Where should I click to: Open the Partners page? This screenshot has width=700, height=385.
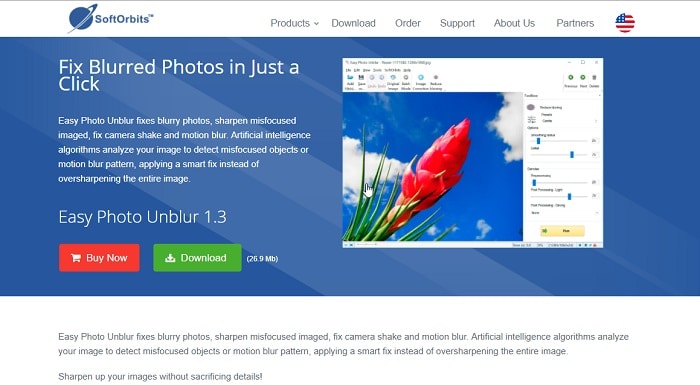(575, 23)
